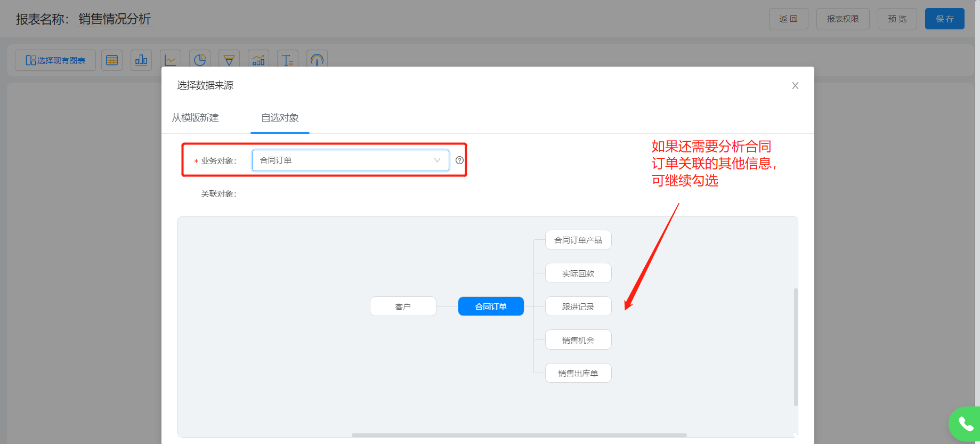This screenshot has width=980, height=444.
Task: Select the 客户 related object node
Action: pyautogui.click(x=403, y=306)
